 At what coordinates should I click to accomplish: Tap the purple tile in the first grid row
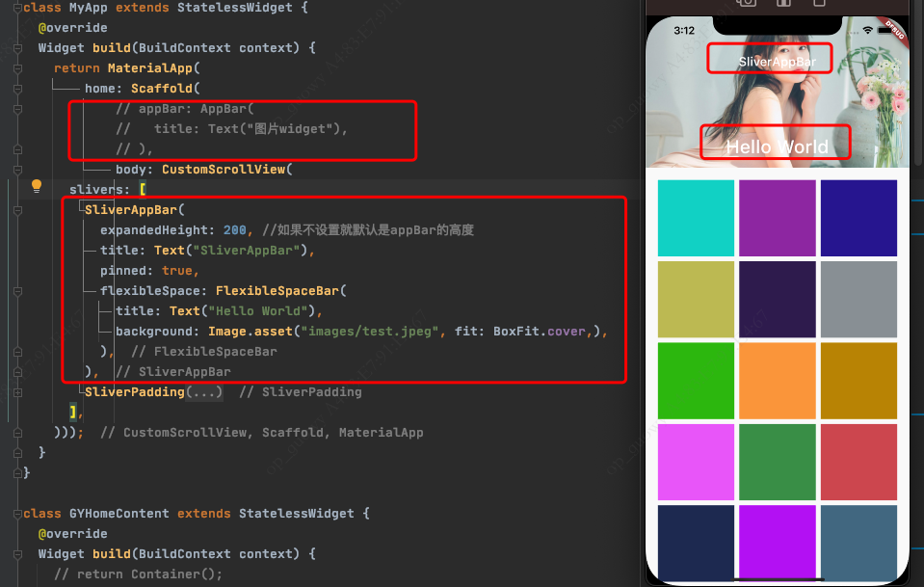point(778,218)
